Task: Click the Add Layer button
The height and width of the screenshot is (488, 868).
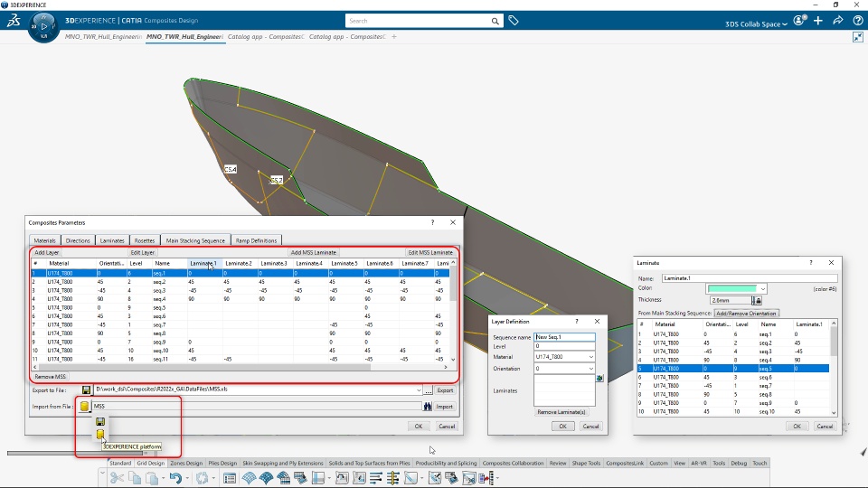Action: tap(47, 252)
